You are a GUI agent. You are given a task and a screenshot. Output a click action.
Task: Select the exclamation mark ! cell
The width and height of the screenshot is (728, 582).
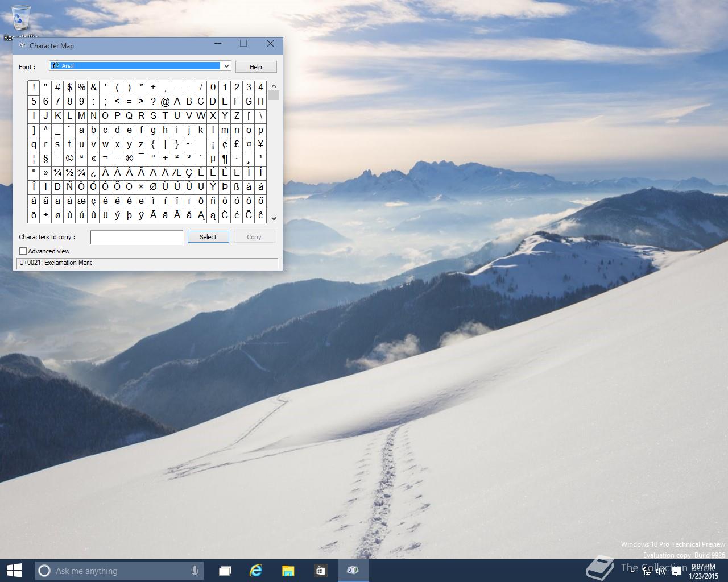[34, 87]
